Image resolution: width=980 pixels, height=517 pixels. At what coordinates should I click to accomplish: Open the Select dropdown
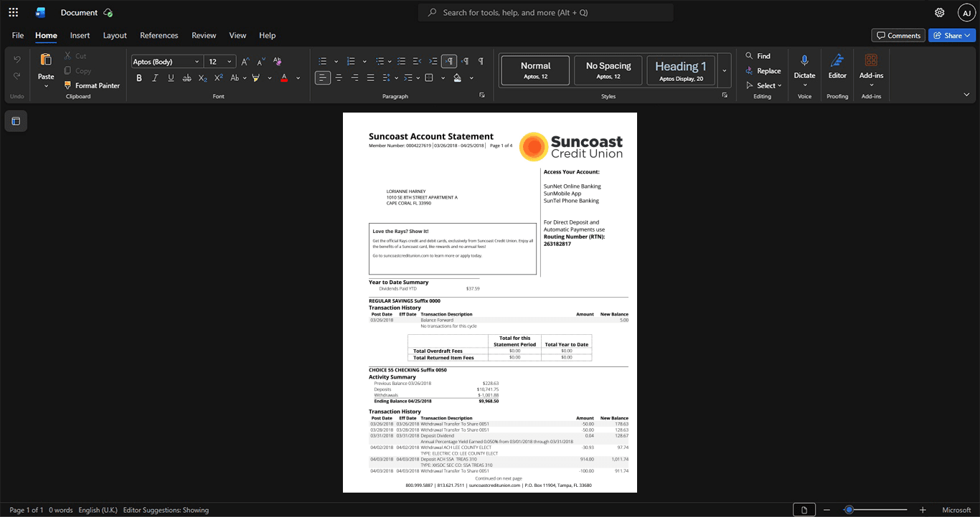coord(763,85)
